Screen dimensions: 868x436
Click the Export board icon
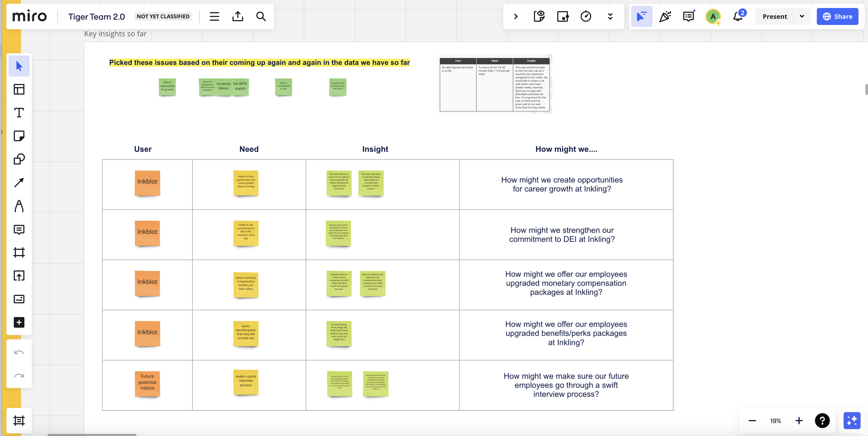(238, 17)
